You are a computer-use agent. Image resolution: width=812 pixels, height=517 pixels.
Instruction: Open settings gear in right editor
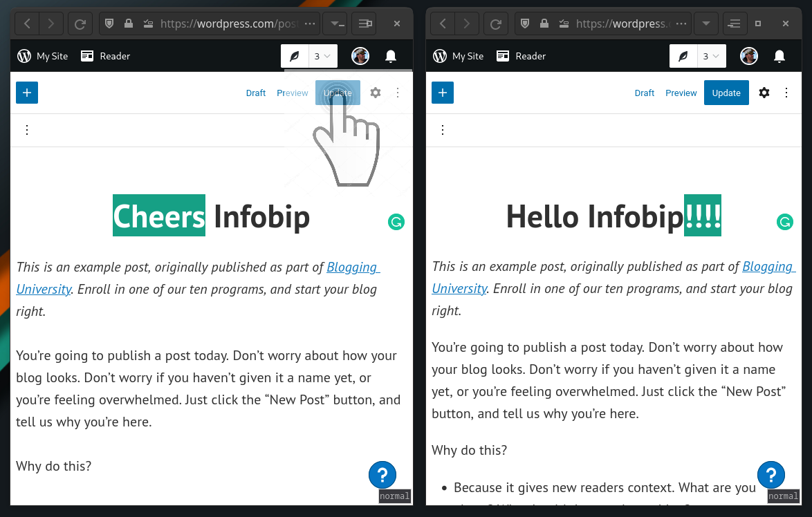click(x=764, y=93)
